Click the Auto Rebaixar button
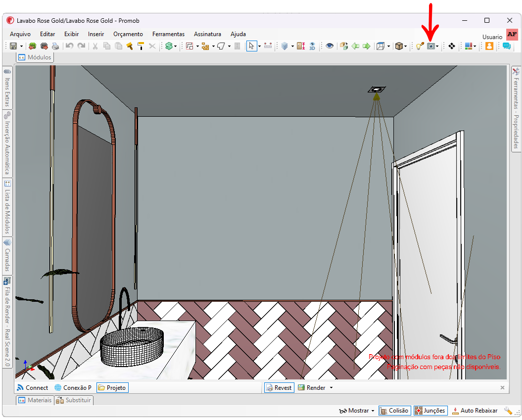This screenshot has width=522, height=420. pyautogui.click(x=475, y=411)
